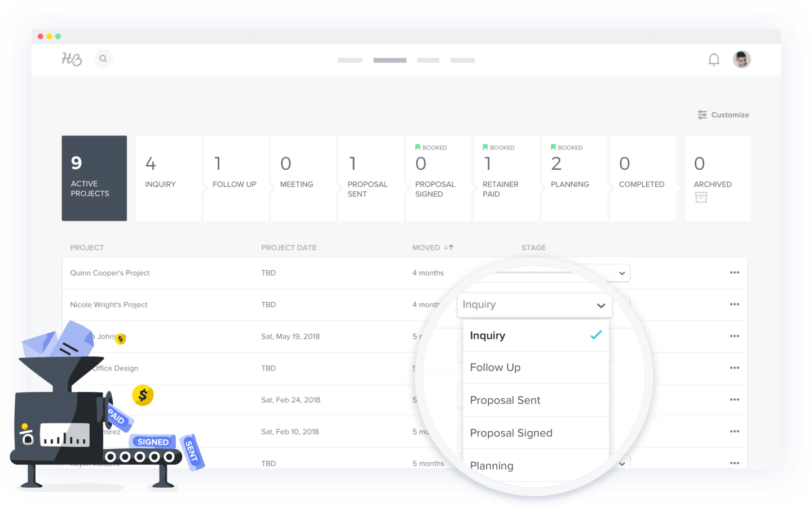Open the user profile avatar

[x=742, y=59]
